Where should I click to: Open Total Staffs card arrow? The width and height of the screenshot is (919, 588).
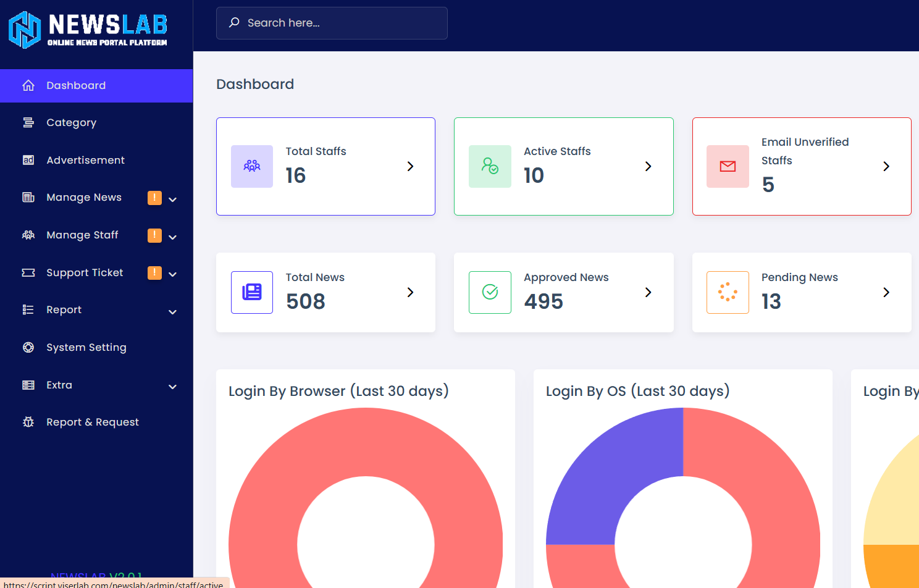411,166
